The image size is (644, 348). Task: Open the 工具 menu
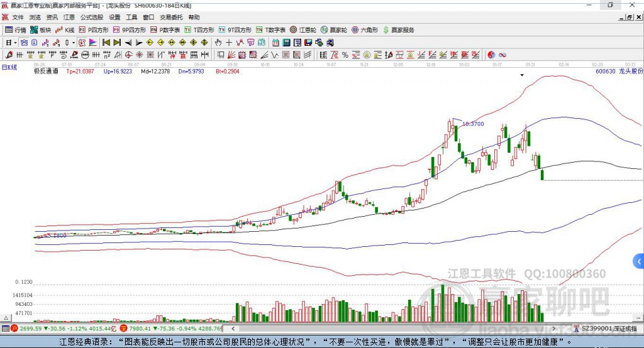(131, 17)
